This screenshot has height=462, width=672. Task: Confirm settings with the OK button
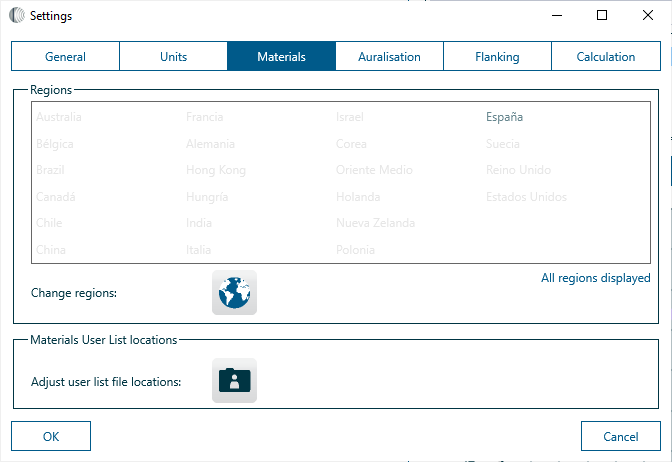[51, 436]
